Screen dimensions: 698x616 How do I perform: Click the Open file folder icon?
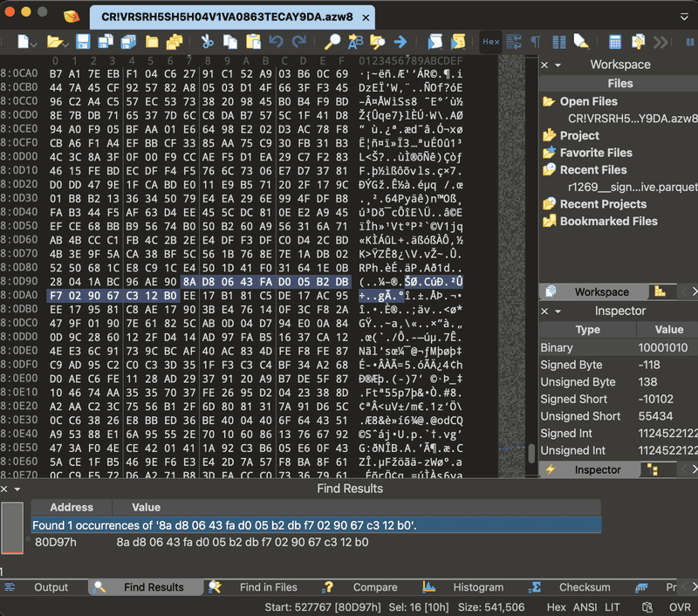coord(54,42)
